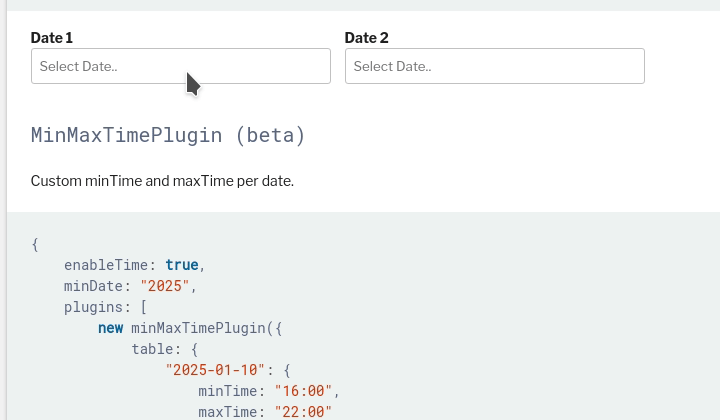Click the "enableTime: true," code line
Screen dimensions: 720x420
click(135, 265)
